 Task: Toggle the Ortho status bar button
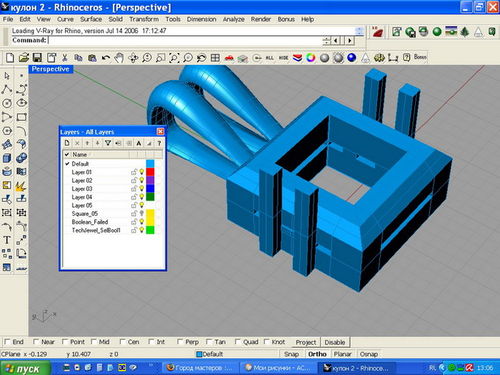(317, 354)
